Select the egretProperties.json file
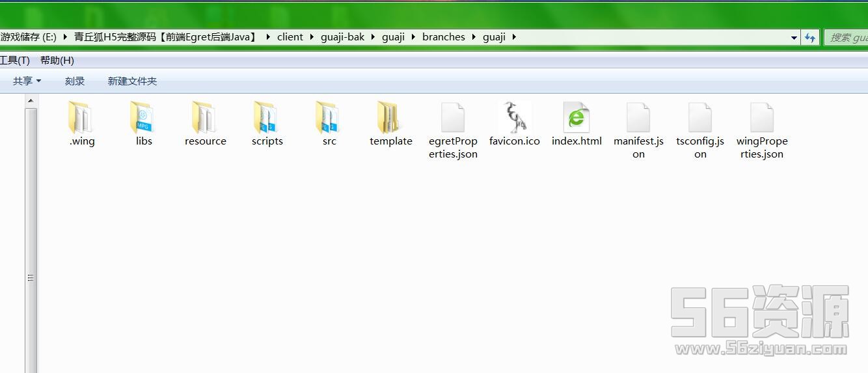The image size is (868, 373). point(453,119)
